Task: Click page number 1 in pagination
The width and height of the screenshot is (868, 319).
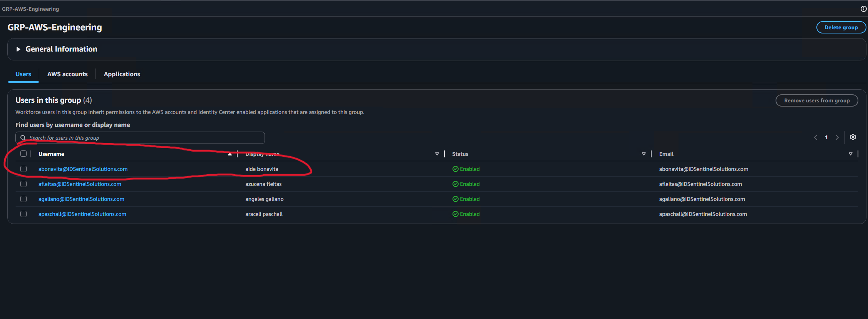Action: point(826,137)
